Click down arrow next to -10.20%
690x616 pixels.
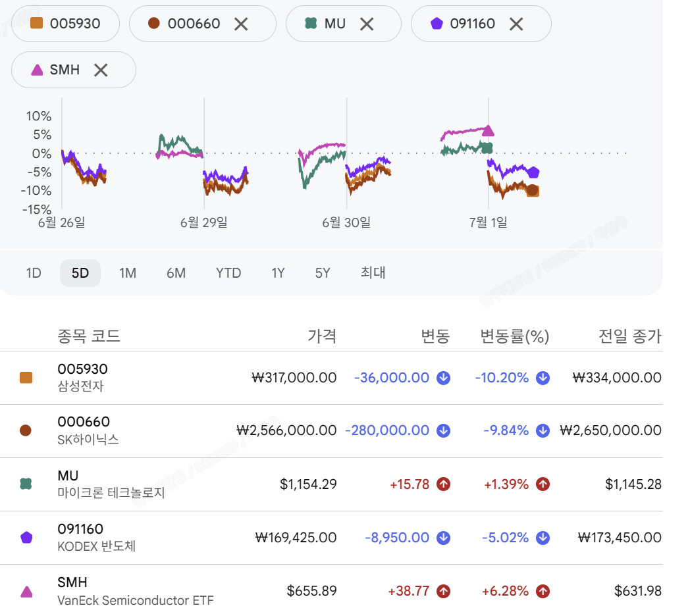coord(543,378)
